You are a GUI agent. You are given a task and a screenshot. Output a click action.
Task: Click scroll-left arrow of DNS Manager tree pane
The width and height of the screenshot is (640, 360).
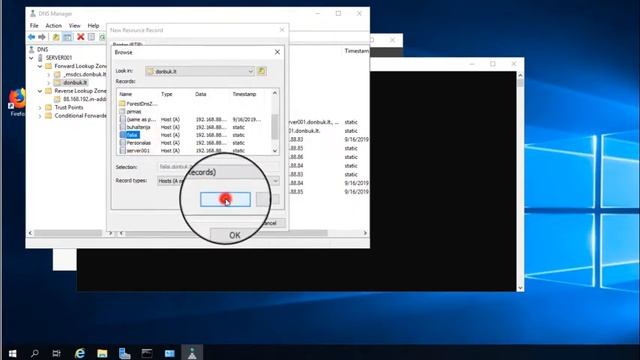30,233
